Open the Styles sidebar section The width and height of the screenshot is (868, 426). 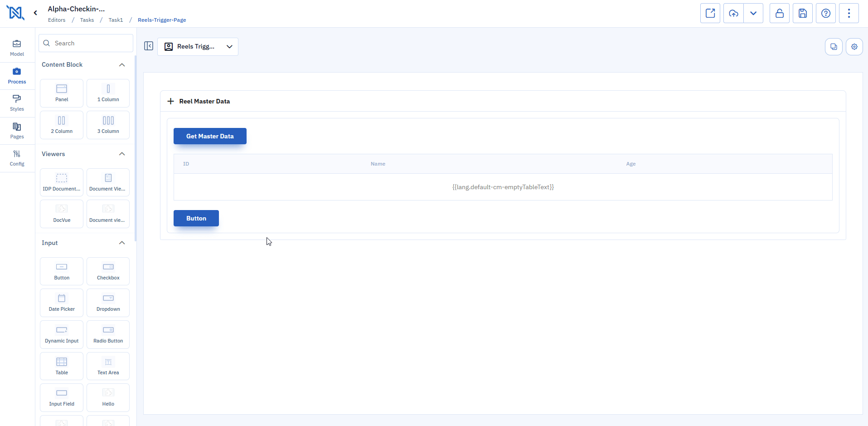[17, 103]
